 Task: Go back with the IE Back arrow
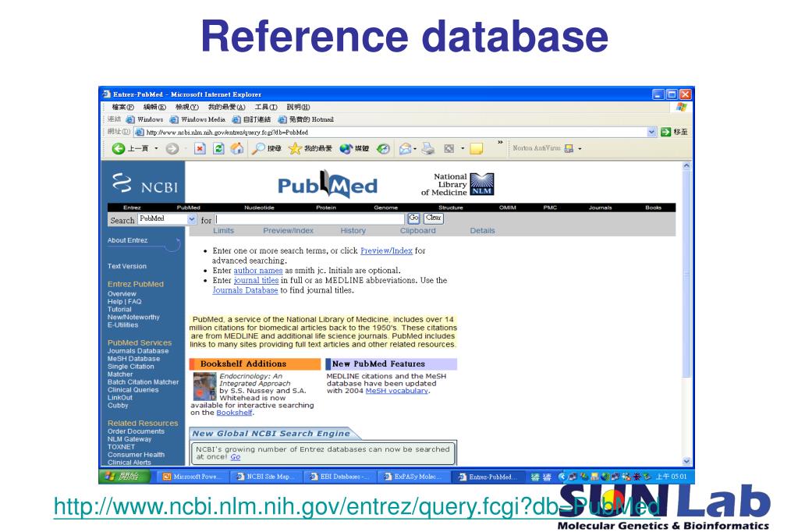point(119,148)
